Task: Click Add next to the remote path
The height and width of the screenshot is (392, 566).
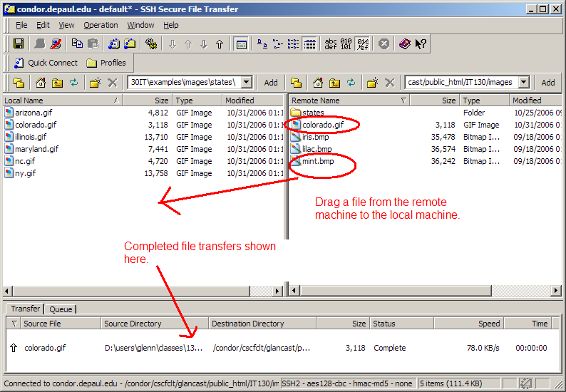Action: click(x=548, y=83)
